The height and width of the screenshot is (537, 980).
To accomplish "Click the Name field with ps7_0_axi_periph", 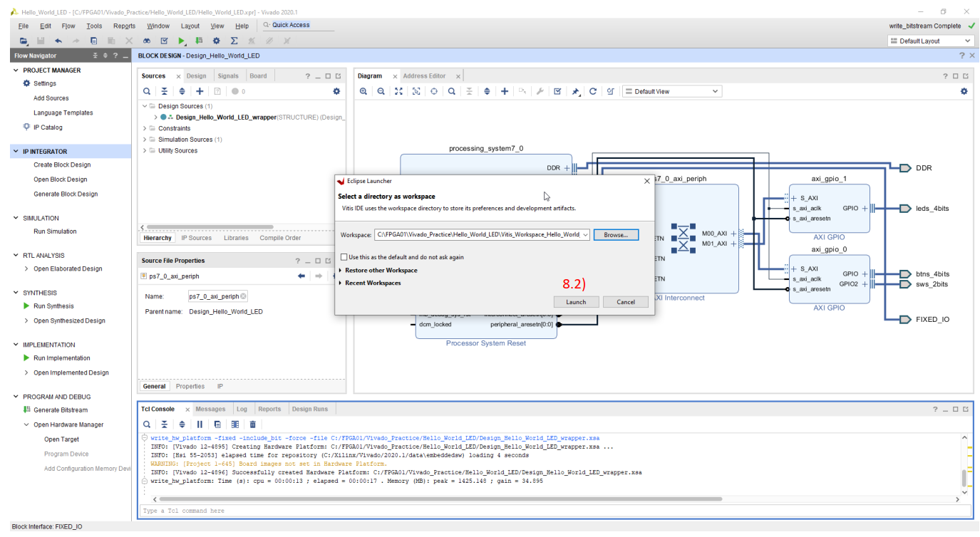I will 217,296.
